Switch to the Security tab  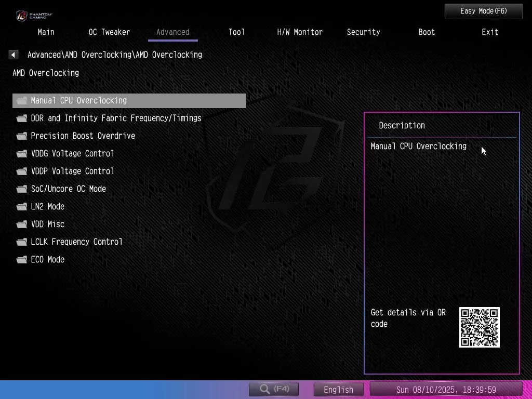(x=363, y=32)
